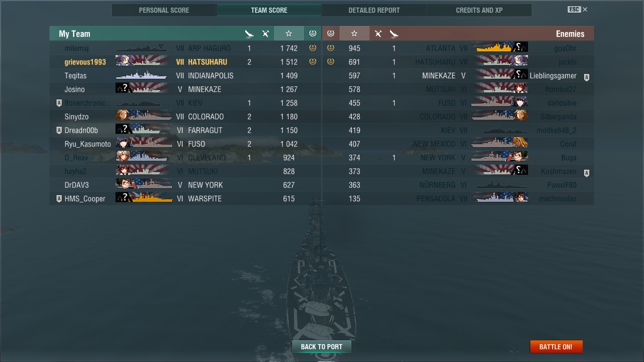Close results screen with ESC X
This screenshot has width=644, height=362.
coord(578,9)
